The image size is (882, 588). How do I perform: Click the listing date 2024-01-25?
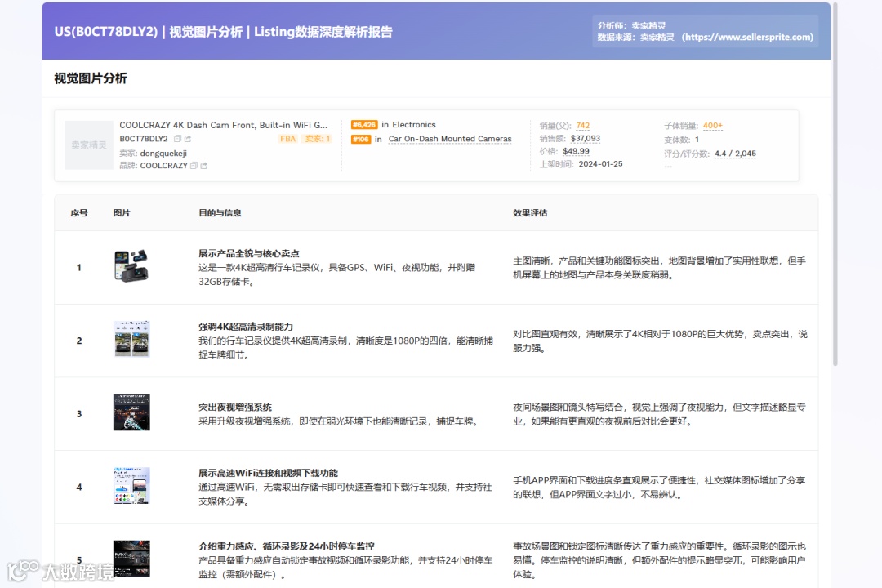[601, 163]
